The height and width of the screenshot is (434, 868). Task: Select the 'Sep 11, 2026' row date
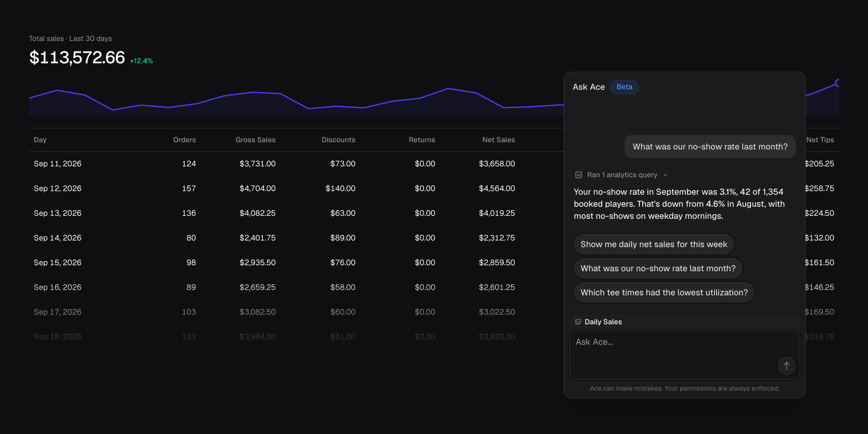[x=58, y=164]
